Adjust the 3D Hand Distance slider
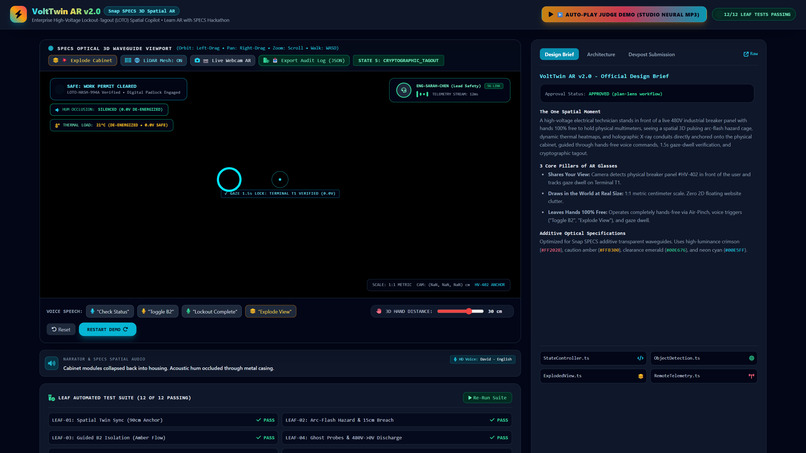Viewport: 806px width, 453px height. (460, 311)
